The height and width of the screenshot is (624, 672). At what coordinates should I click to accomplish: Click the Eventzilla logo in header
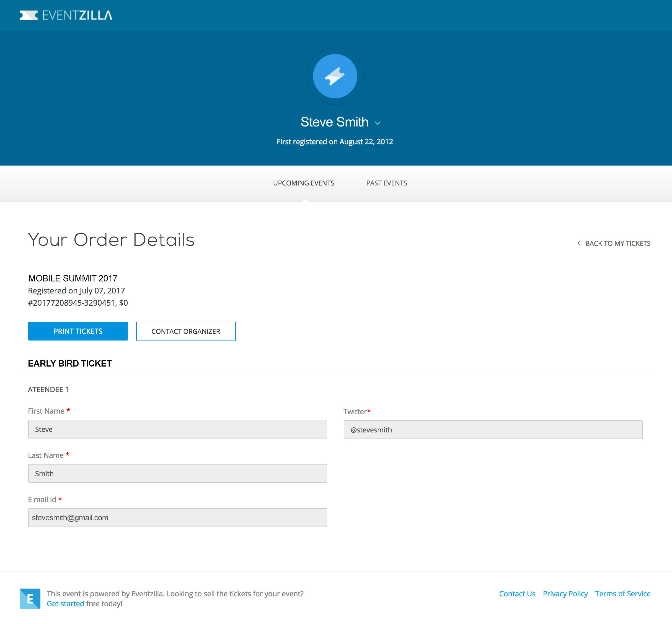(x=66, y=16)
